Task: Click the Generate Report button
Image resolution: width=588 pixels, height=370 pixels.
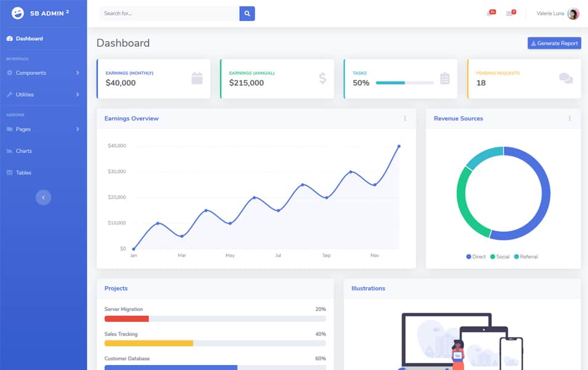Action: (x=554, y=43)
